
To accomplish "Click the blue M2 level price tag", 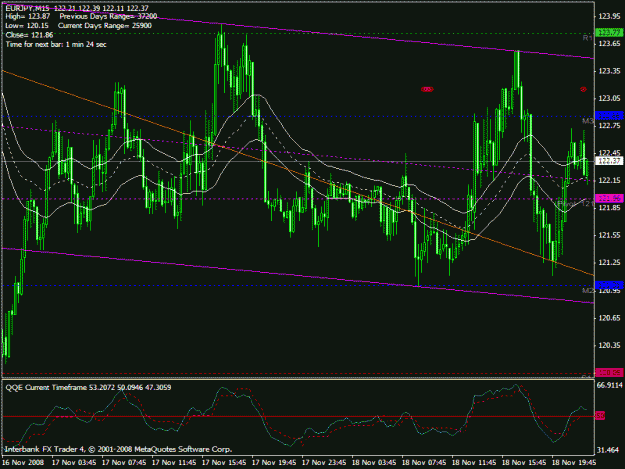I will [x=609, y=285].
